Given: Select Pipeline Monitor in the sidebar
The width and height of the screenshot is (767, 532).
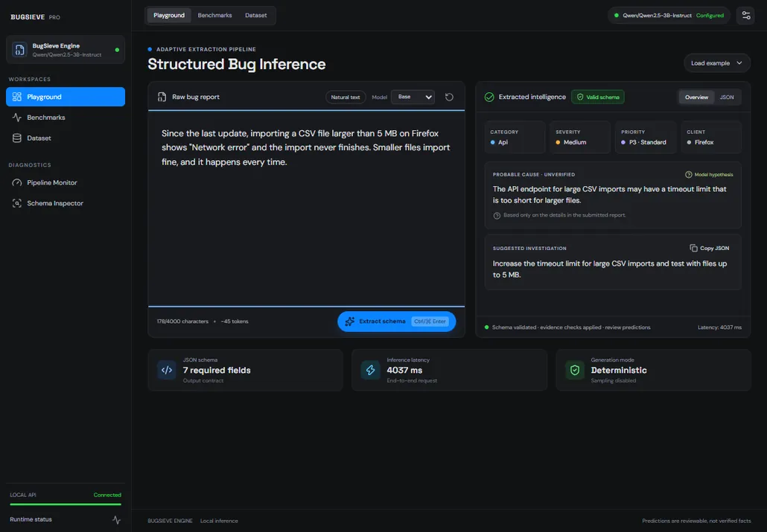Looking at the screenshot, I should (66, 182).
